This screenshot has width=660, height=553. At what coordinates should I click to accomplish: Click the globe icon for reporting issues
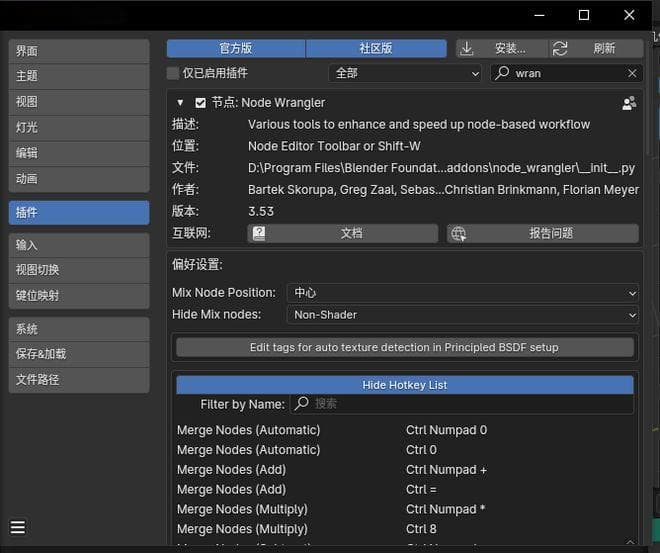pyautogui.click(x=458, y=233)
